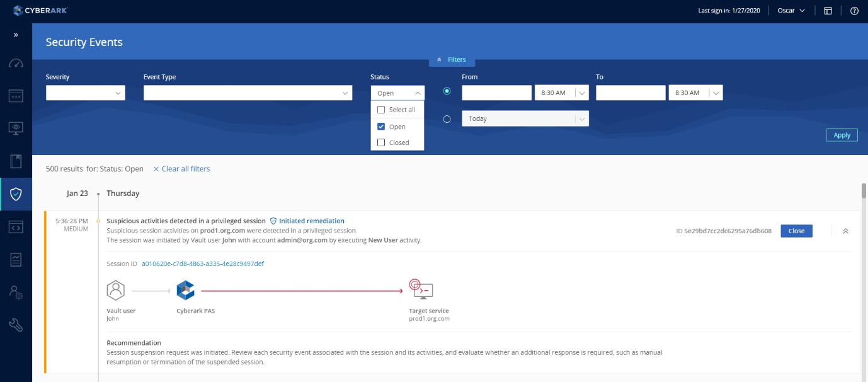Click the From date input field
The image size is (868, 382).
497,93
